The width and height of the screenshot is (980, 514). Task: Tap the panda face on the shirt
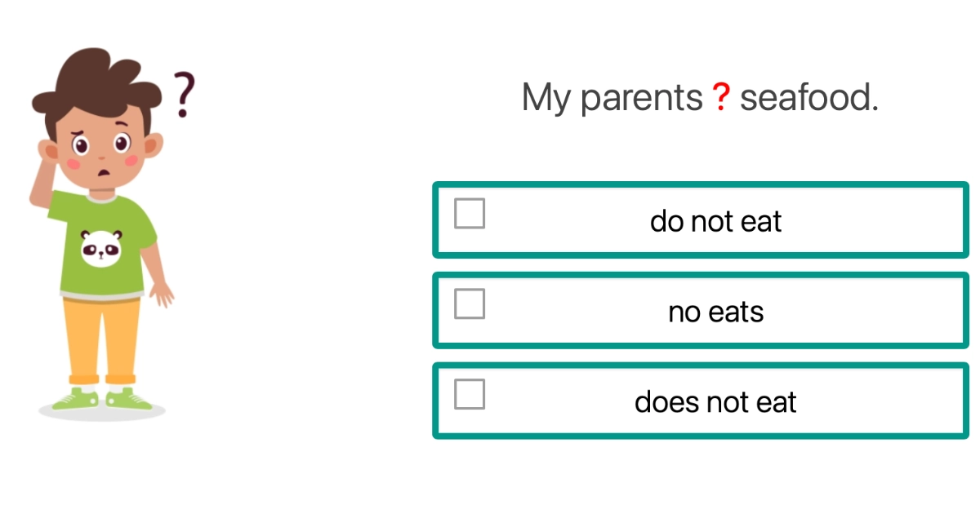[101, 246]
